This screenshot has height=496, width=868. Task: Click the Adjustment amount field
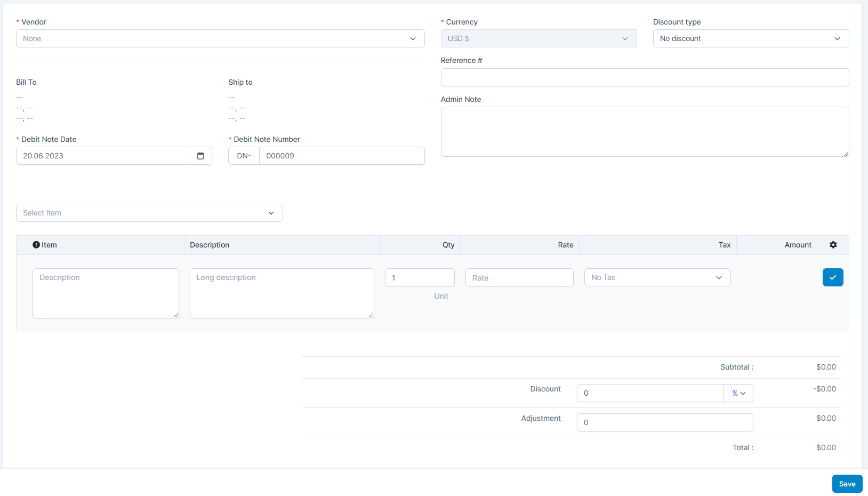(x=664, y=422)
